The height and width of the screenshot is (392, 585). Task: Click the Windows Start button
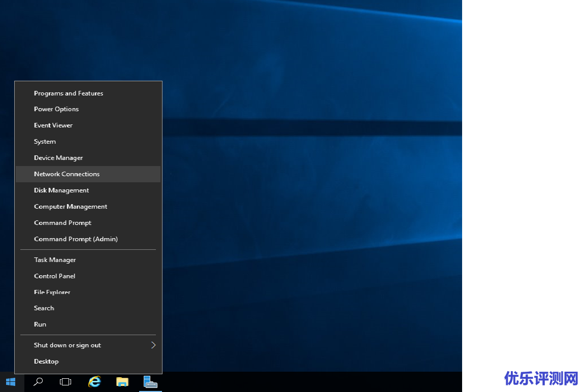(11, 382)
